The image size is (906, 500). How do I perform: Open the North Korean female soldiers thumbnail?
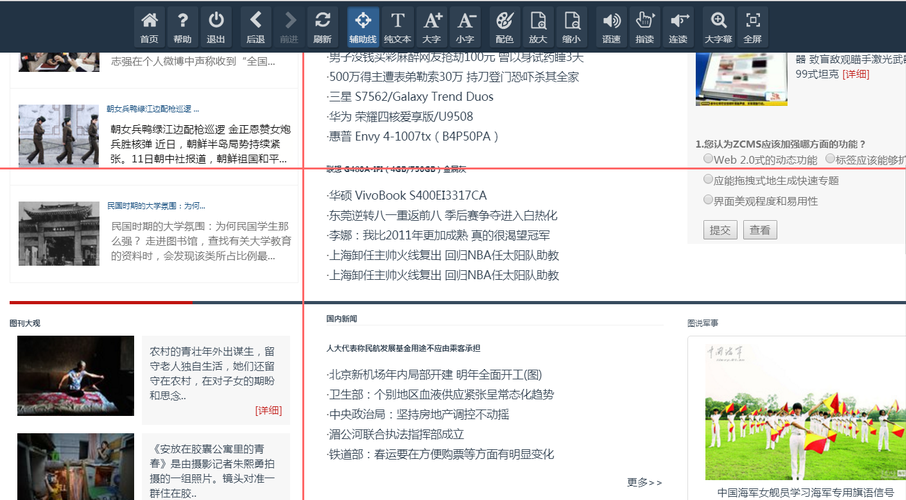(58, 135)
